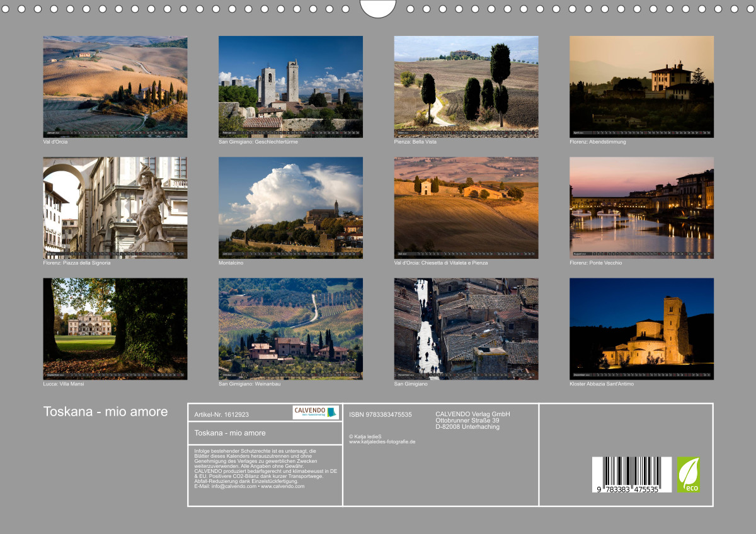The width and height of the screenshot is (756, 534).
Task: Click 'Ottobrunner Straße 39' address line
Action: point(467,420)
